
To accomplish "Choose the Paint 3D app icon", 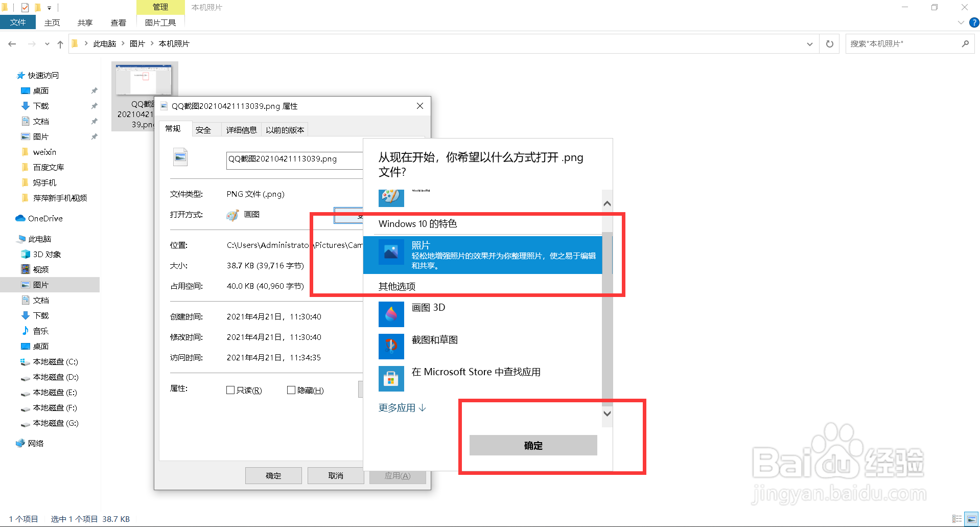I will coord(391,314).
